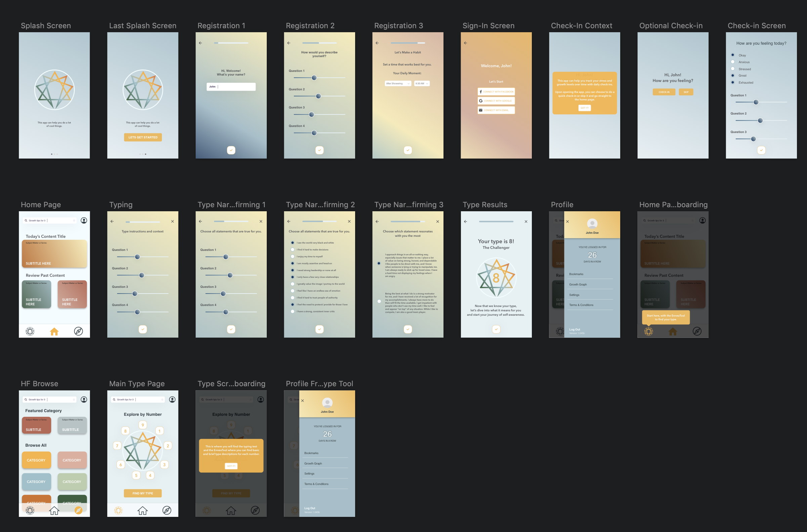
Task: Click enneagram icon in Home Page onboarding nav
Action: (649, 331)
